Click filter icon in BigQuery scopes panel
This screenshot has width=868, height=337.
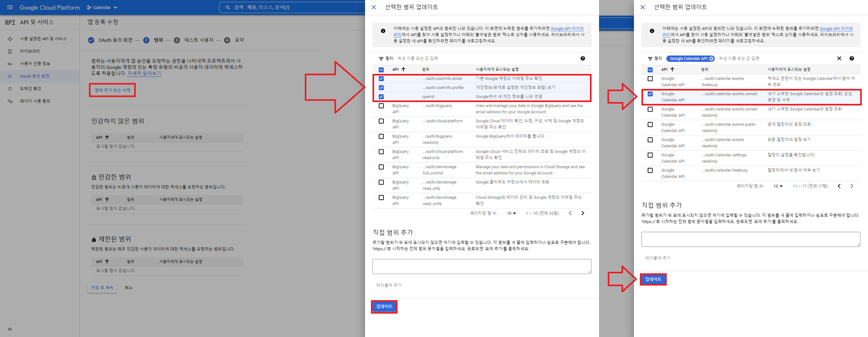pos(381,58)
